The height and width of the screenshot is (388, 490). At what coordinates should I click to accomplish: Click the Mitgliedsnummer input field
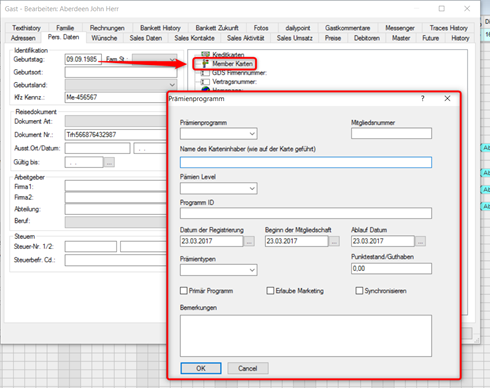(x=391, y=133)
